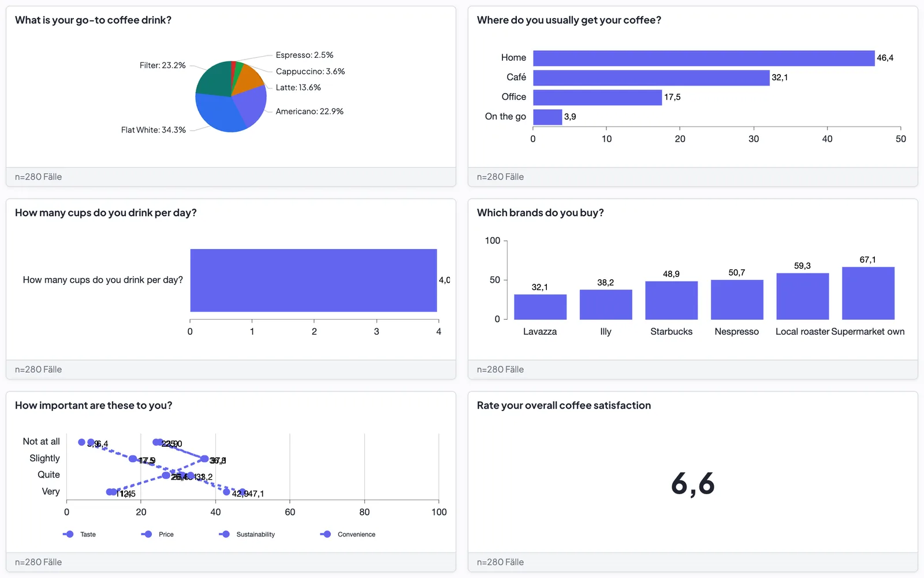
Task: Click 'n=280 Fälle' under the satisfaction score card
Action: tap(500, 562)
